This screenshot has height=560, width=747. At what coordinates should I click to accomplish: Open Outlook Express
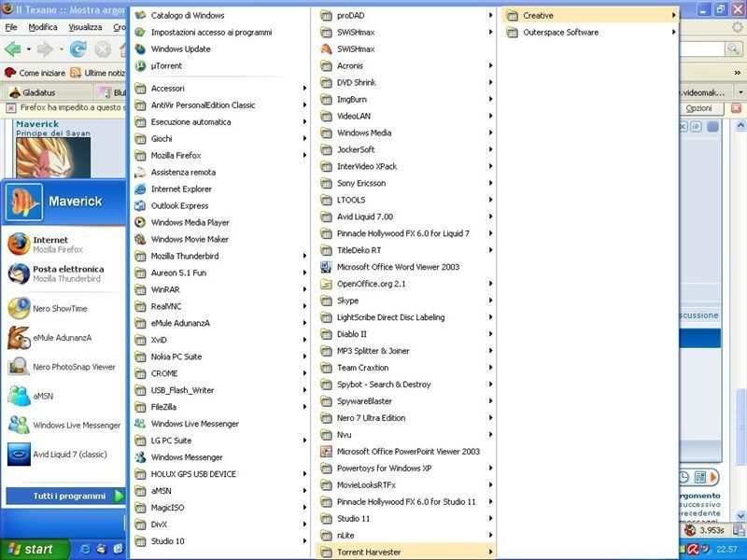click(x=219, y=205)
